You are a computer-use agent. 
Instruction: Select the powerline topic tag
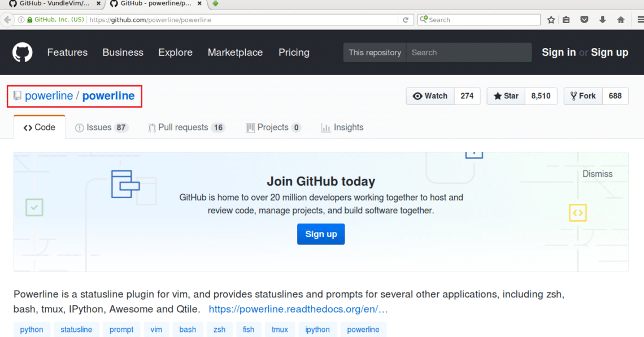pyautogui.click(x=363, y=330)
